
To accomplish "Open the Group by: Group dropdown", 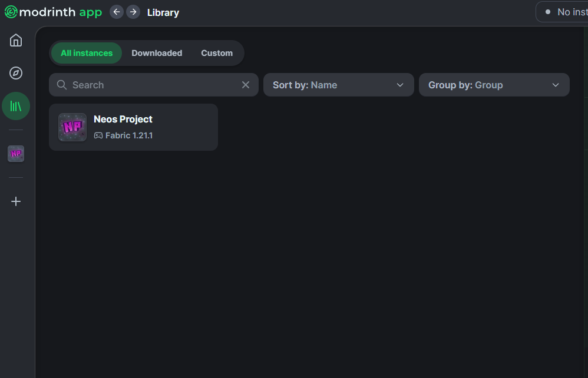I will point(494,85).
